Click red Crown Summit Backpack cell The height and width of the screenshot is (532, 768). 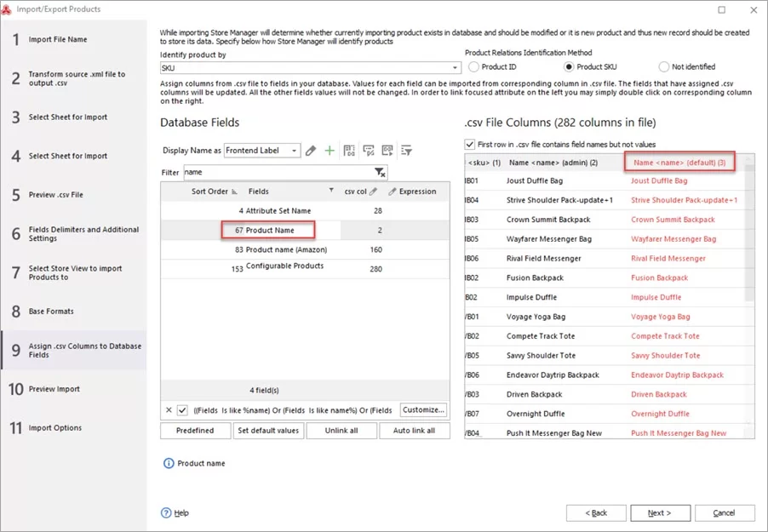pyautogui.click(x=673, y=220)
